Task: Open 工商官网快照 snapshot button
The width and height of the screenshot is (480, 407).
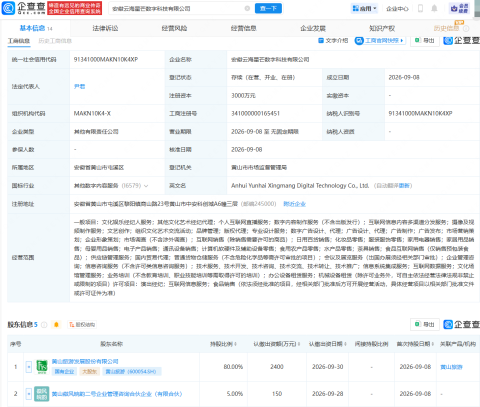Action: coord(380,41)
